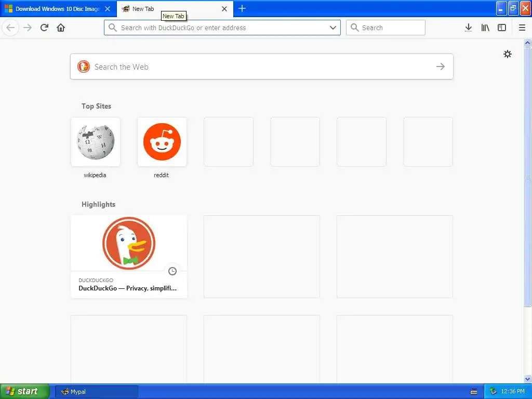Open the Windows start menu
This screenshot has height=399, width=532.
click(x=25, y=391)
